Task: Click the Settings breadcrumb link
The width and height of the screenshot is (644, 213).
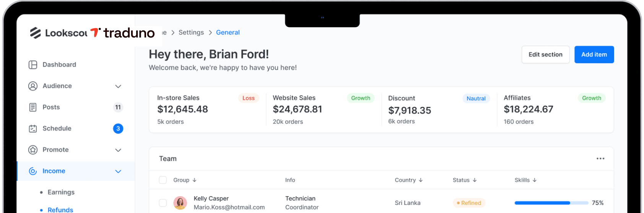Action: click(191, 33)
